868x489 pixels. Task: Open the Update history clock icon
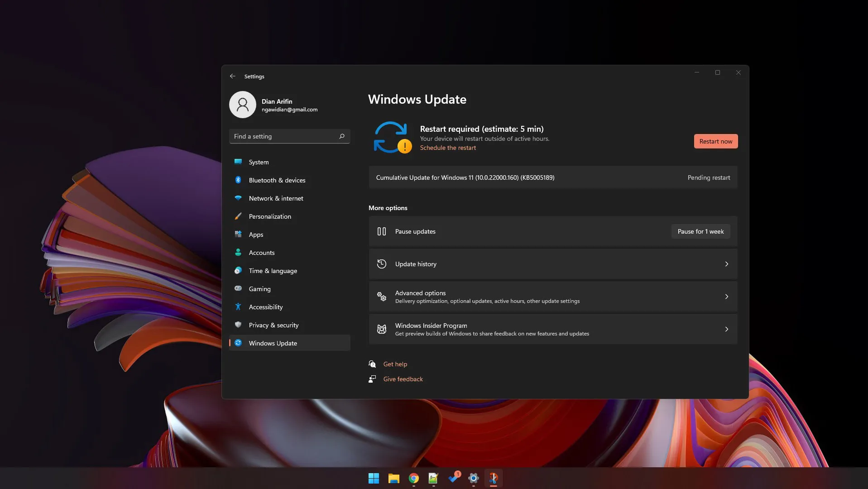click(x=382, y=264)
